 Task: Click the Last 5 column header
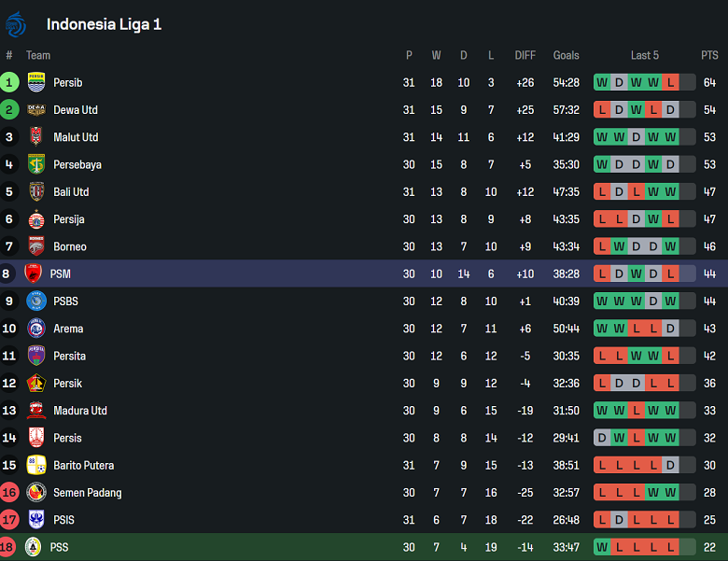(644, 55)
